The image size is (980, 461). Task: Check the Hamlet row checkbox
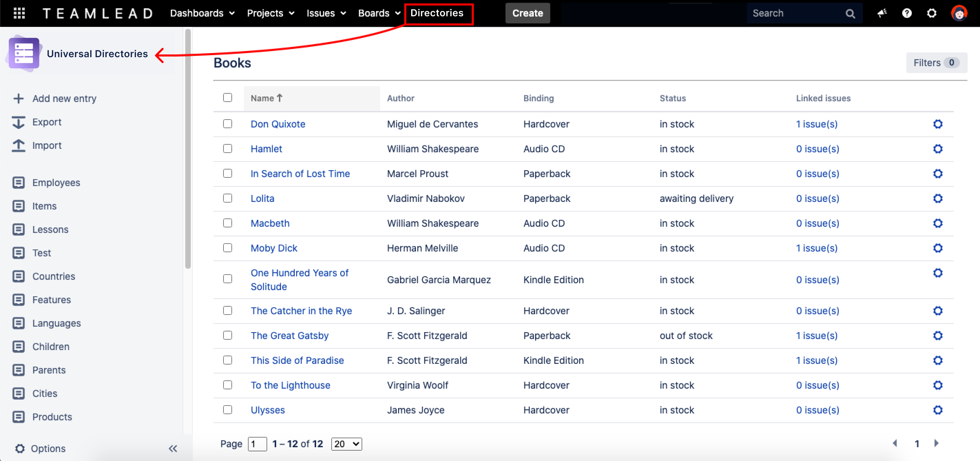(x=228, y=149)
